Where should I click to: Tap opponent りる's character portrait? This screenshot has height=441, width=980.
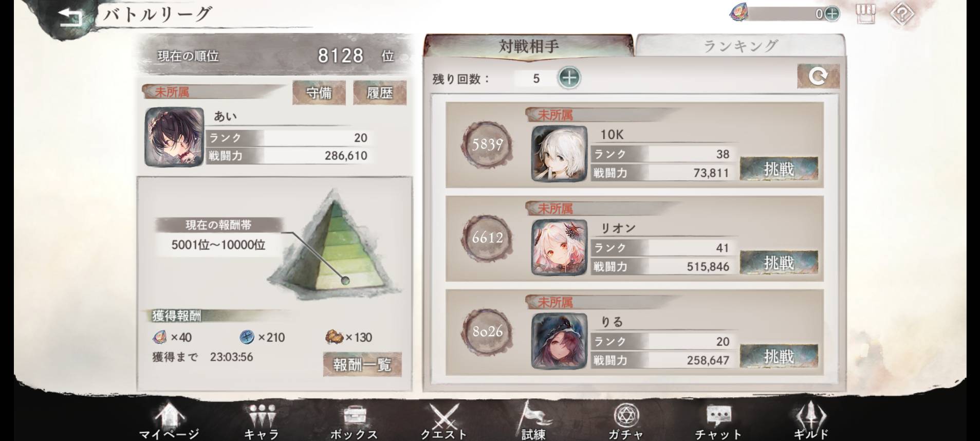[559, 341]
